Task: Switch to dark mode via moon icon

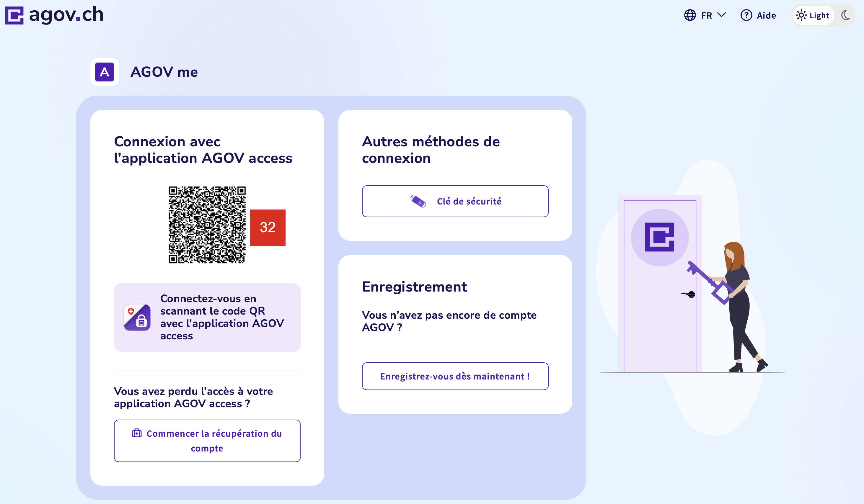Action: pyautogui.click(x=845, y=15)
